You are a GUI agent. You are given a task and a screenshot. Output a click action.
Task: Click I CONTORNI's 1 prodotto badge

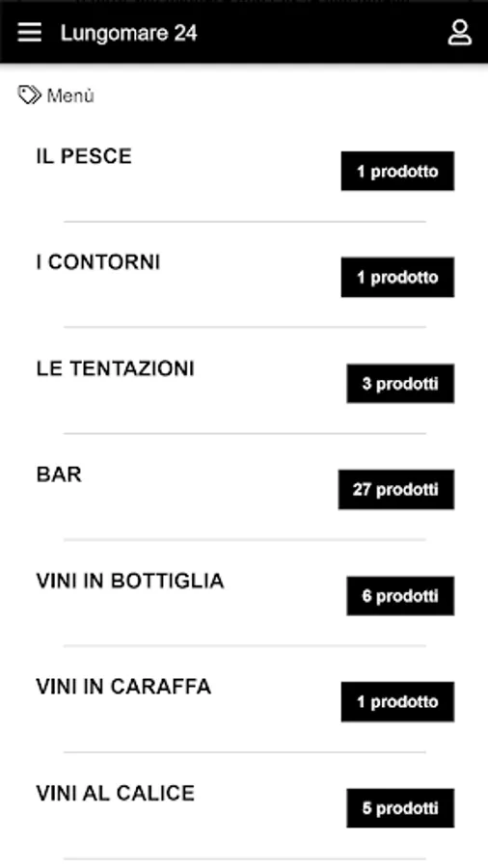(x=397, y=278)
